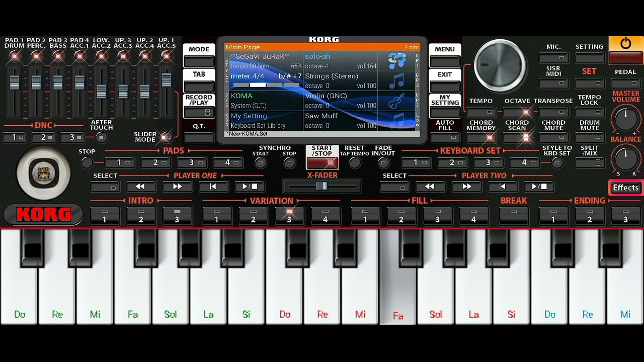This screenshot has height=362, width=644.
Task: Click the USB MIDI button
Action: 553,83
